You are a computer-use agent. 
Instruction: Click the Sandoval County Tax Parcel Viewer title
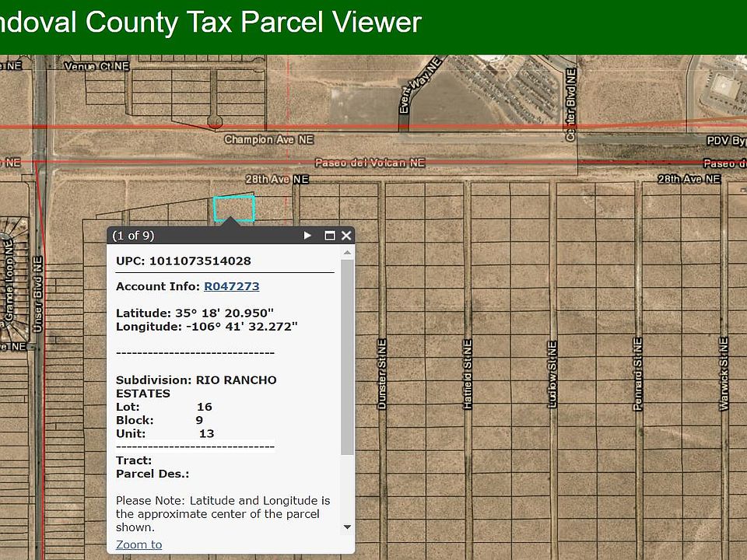click(211, 22)
